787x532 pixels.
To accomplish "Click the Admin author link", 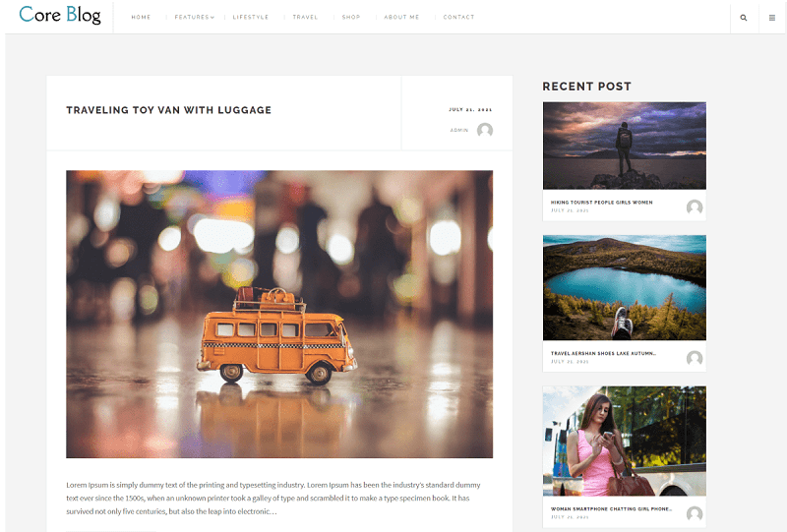I will (x=459, y=130).
